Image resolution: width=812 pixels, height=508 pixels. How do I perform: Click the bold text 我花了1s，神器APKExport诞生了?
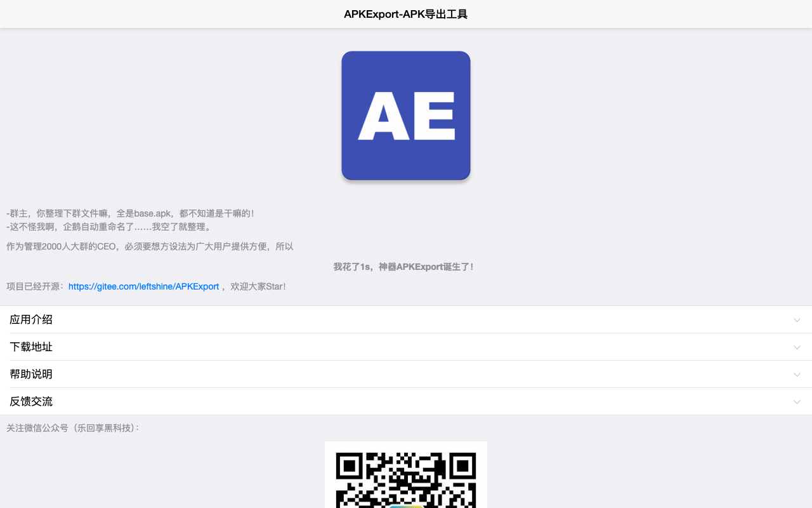pyautogui.click(x=403, y=267)
